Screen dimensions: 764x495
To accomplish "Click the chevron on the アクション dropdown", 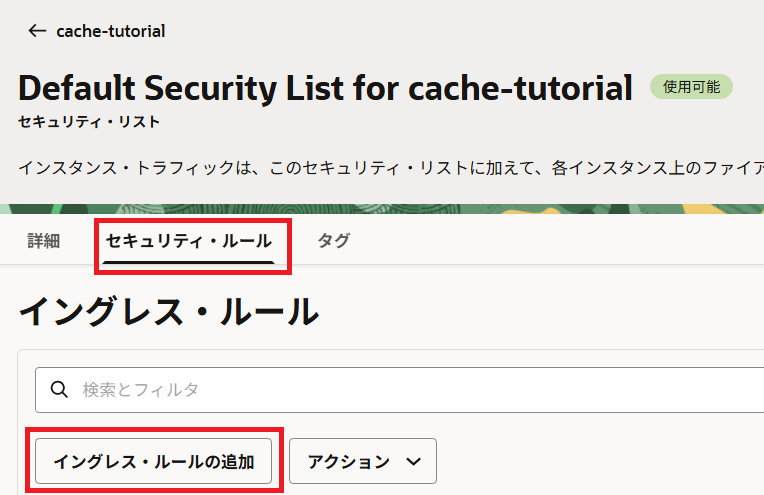I will (x=414, y=461).
